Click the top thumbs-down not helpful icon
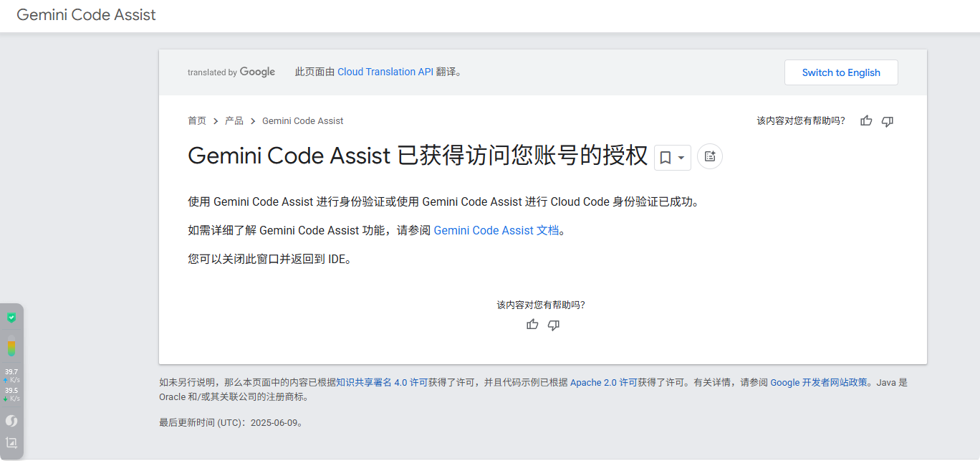This screenshot has width=980, height=461. pyautogui.click(x=888, y=121)
